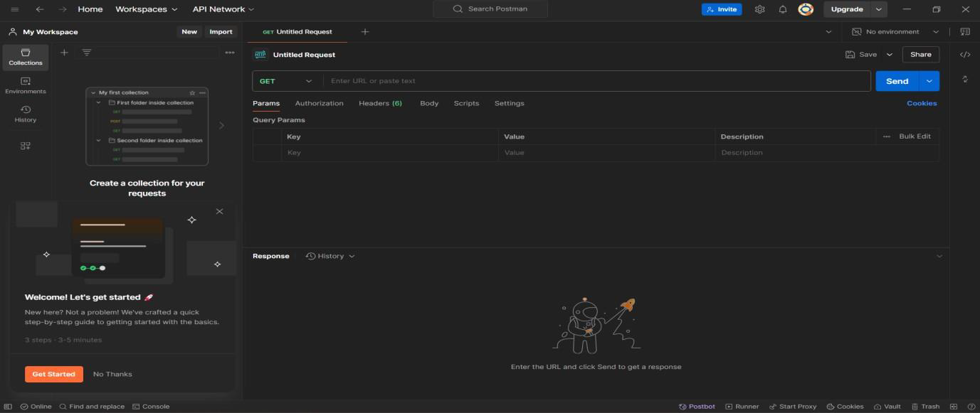The image size is (980, 413).
Task: Close the welcome getting started card
Action: 219,211
